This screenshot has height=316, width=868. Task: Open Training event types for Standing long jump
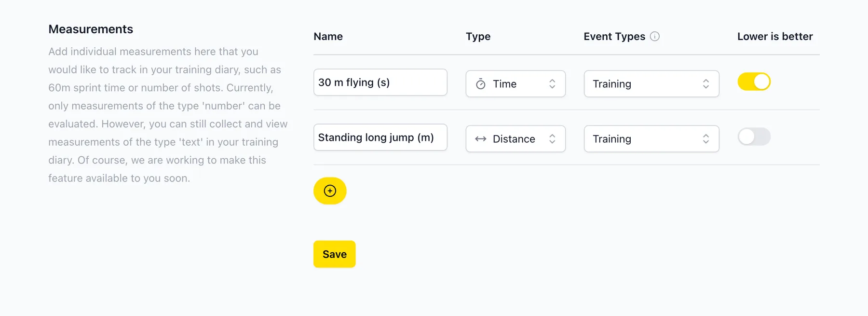[x=651, y=139]
